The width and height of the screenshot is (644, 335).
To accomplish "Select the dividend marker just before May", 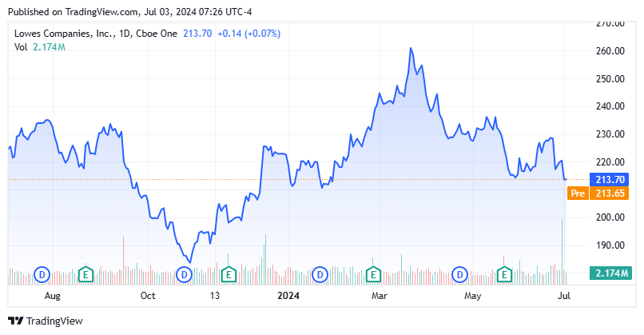I will [x=459, y=274].
